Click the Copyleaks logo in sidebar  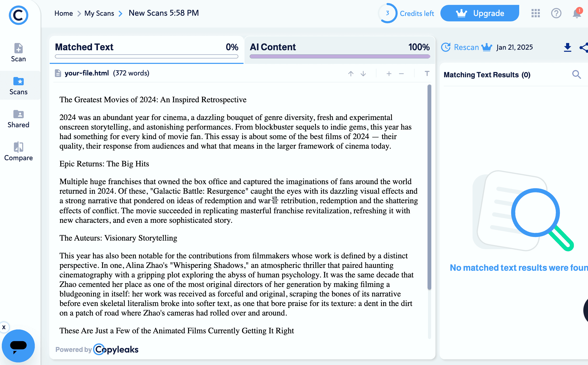pos(18,15)
